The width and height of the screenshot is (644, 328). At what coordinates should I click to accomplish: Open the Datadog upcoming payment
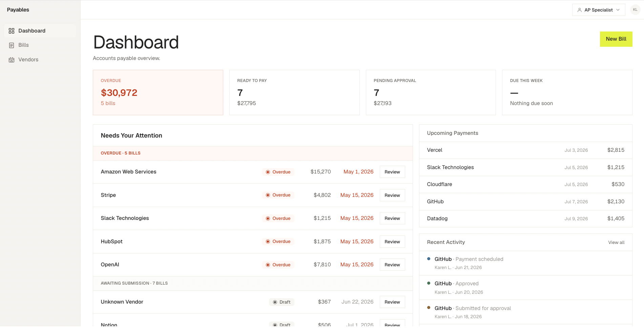(525, 219)
